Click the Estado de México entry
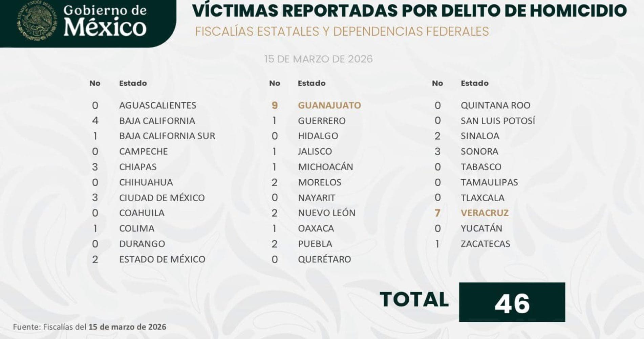Image resolution: width=644 pixels, height=339 pixels. point(162,259)
